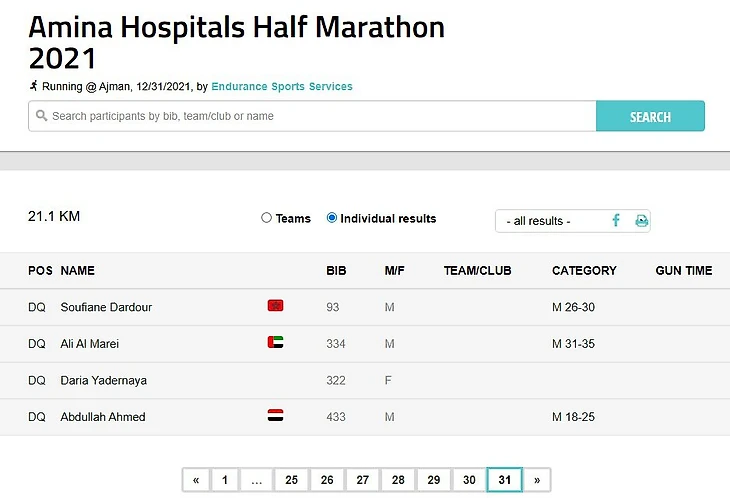
Task: Open results page 25
Action: click(291, 480)
